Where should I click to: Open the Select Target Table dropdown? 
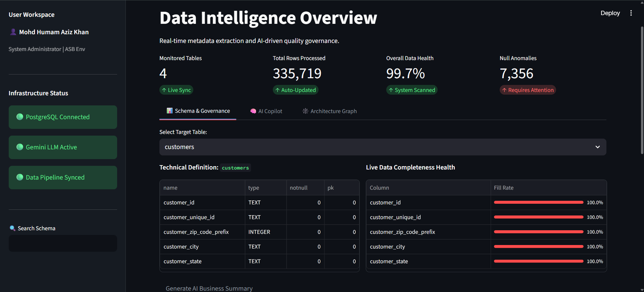click(383, 147)
